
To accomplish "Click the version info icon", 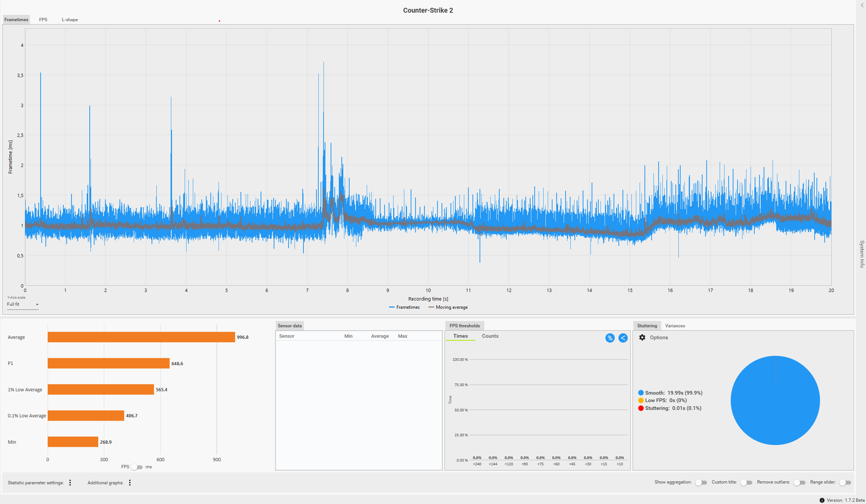I will (x=822, y=500).
